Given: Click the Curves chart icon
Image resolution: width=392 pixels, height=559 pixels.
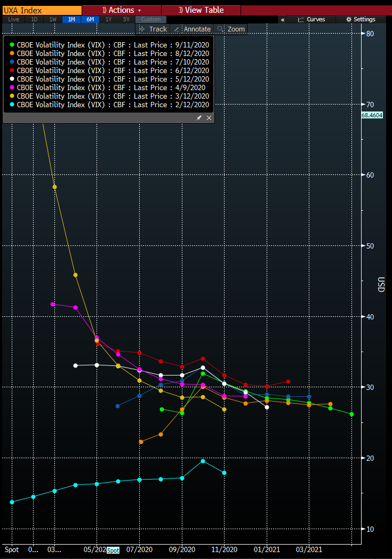Looking at the screenshot, I should click(x=301, y=19).
